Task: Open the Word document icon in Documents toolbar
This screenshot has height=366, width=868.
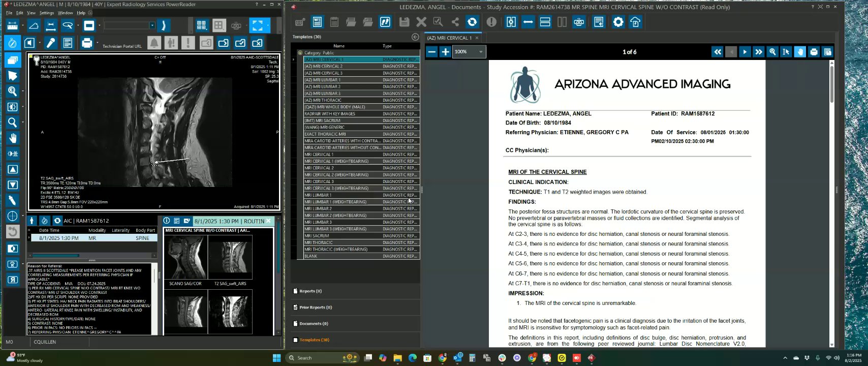Action: 317,22
